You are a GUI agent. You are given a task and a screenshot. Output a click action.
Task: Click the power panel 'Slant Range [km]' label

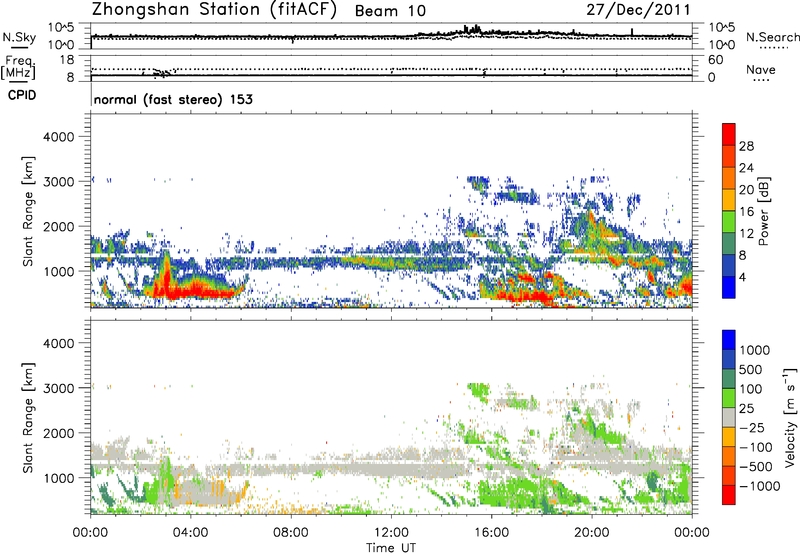point(28,211)
